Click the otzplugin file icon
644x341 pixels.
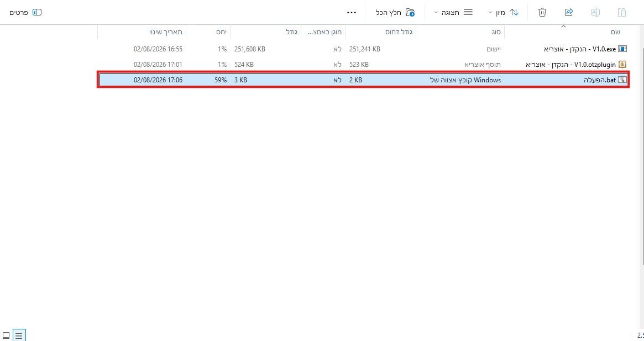coord(622,65)
